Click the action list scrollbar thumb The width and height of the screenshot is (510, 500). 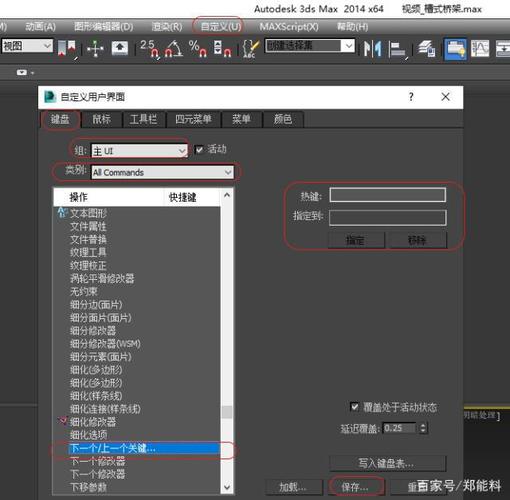227,412
